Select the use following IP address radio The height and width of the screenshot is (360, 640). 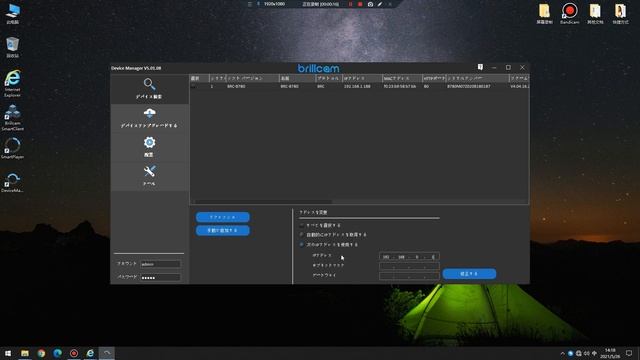pyautogui.click(x=302, y=244)
